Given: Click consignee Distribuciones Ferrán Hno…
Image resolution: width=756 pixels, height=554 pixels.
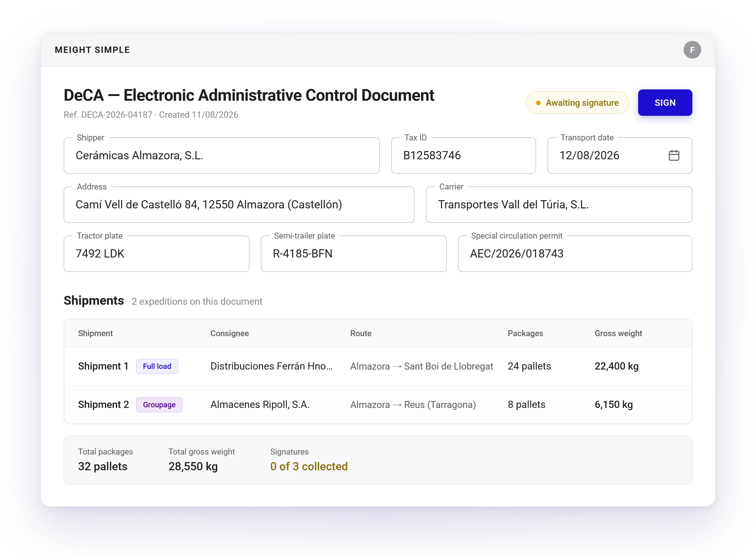Looking at the screenshot, I should click(272, 366).
